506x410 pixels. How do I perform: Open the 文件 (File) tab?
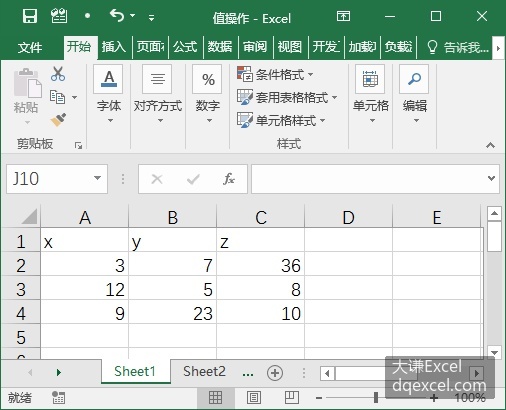coord(30,47)
